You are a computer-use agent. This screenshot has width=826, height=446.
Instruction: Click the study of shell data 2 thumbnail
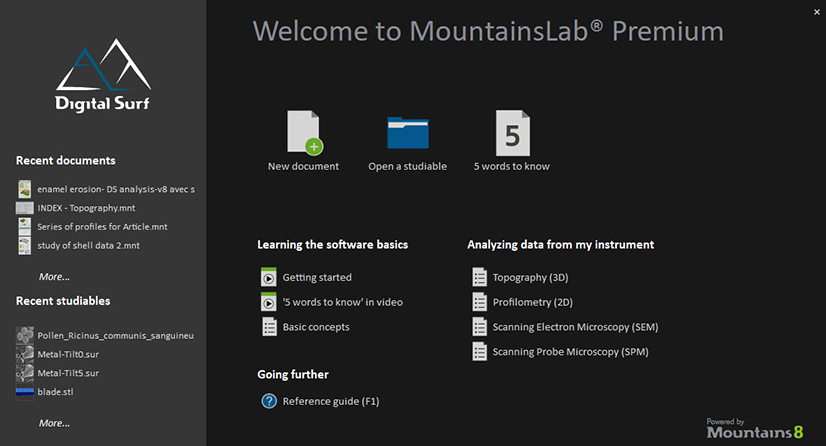(24, 245)
